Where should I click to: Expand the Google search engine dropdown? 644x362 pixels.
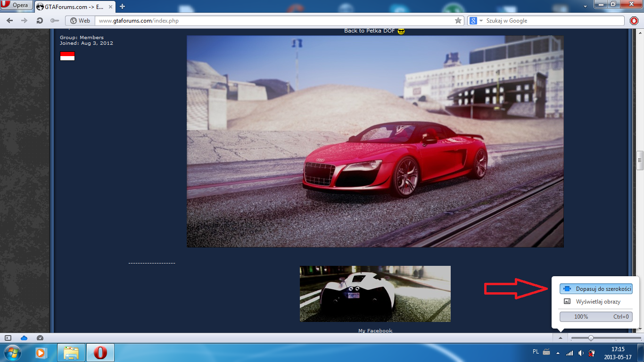(x=481, y=21)
